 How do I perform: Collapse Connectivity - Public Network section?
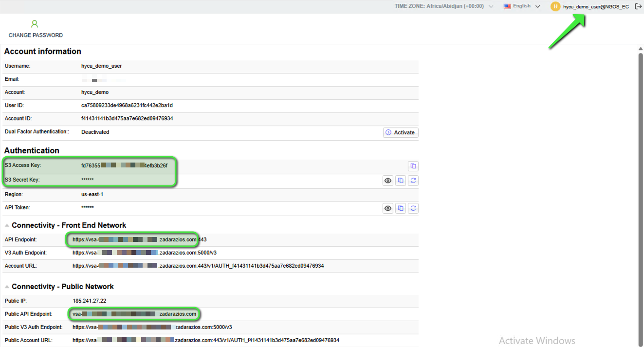(x=7, y=287)
